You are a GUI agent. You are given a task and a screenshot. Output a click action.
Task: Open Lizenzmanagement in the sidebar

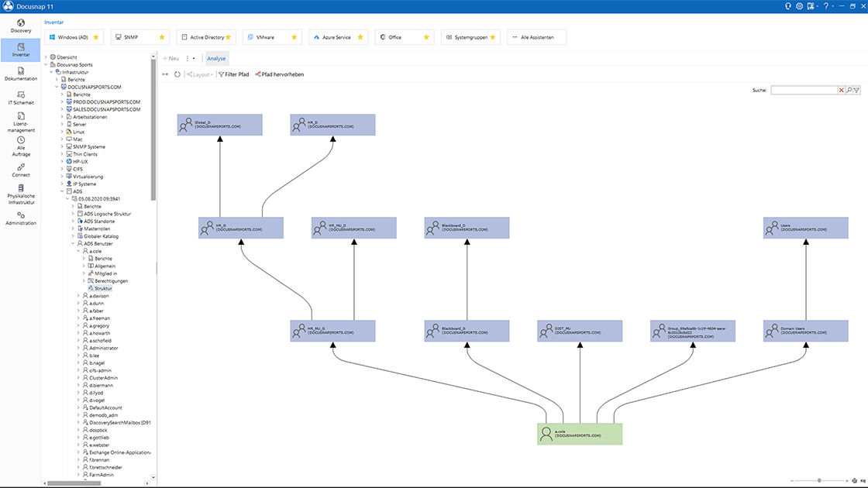tap(20, 122)
